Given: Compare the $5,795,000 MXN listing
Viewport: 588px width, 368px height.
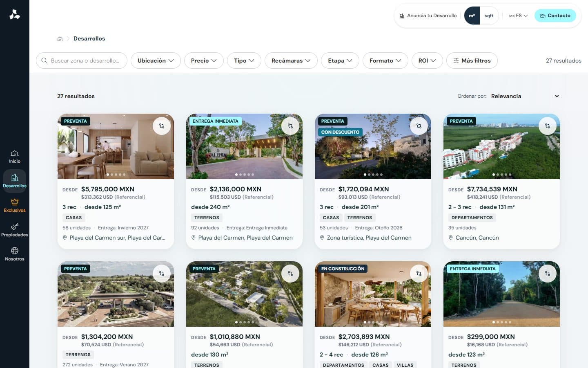Looking at the screenshot, I should (162, 126).
